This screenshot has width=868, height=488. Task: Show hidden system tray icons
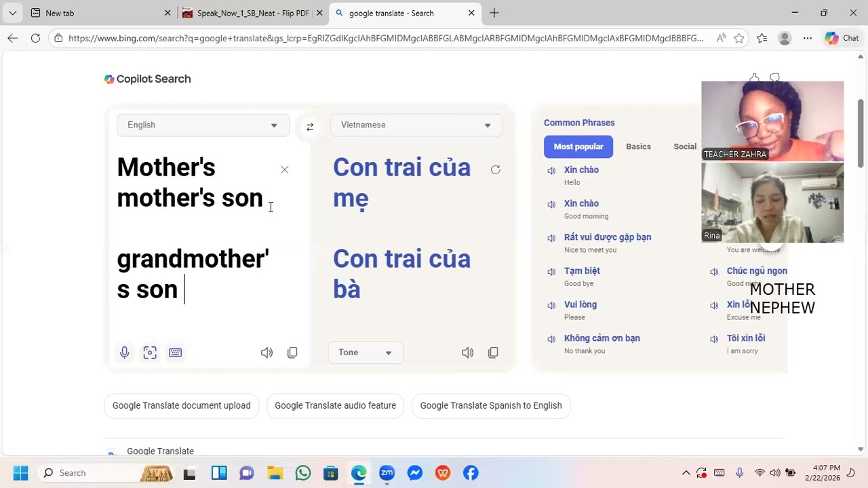click(x=686, y=473)
